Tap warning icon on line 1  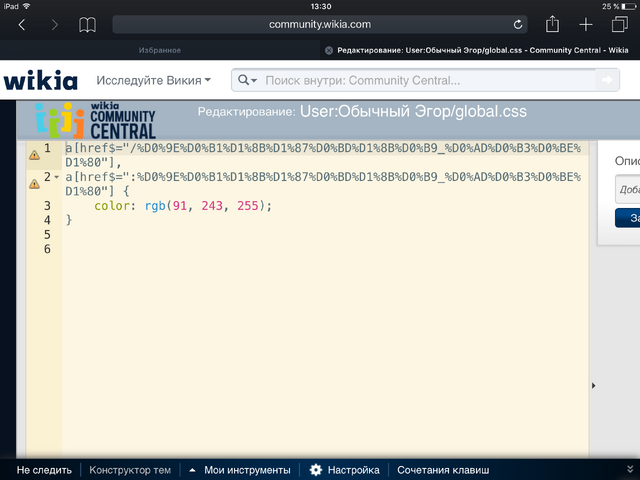click(34, 155)
